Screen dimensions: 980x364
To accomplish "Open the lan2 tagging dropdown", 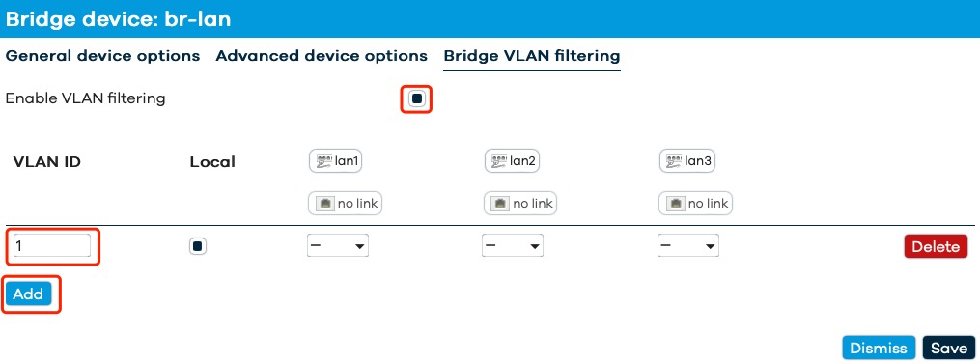I will tap(513, 246).
